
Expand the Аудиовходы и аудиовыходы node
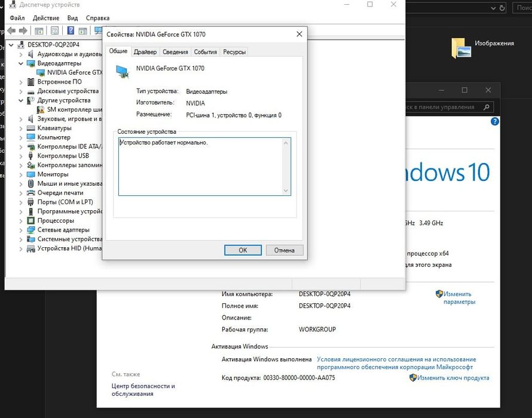click(21, 54)
